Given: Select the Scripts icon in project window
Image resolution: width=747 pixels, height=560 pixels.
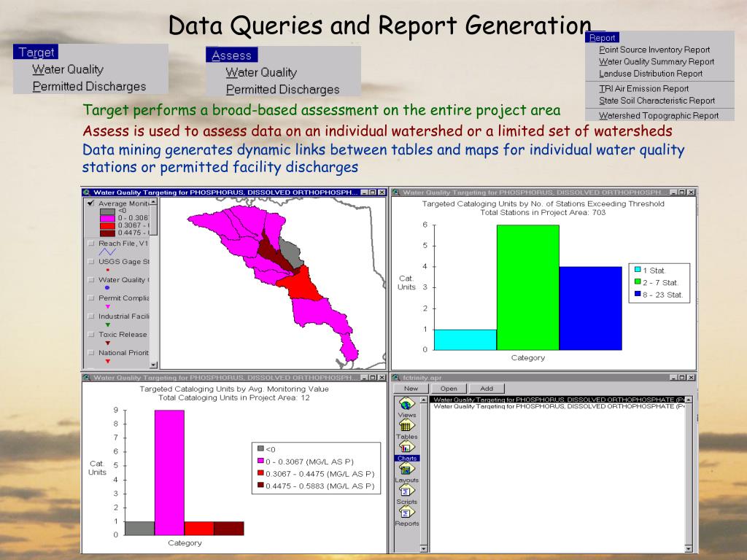Looking at the screenshot, I should click(407, 491).
